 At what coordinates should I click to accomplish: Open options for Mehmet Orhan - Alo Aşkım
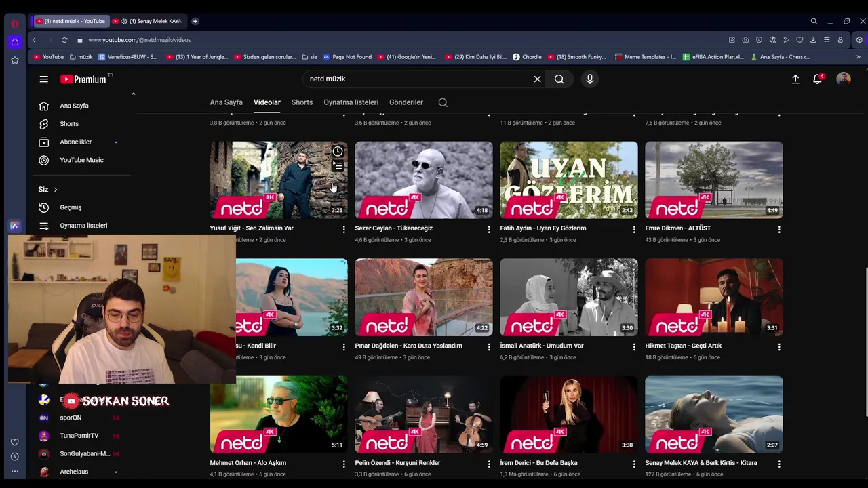(x=344, y=464)
